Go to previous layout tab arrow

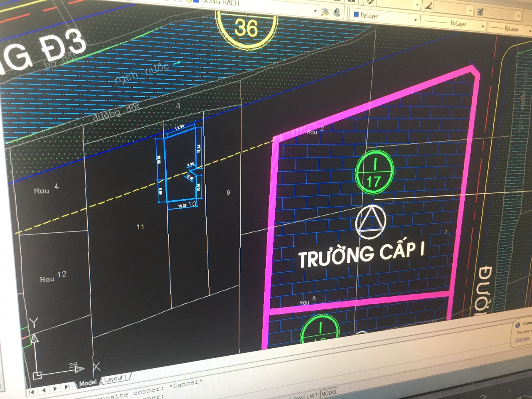(44, 390)
